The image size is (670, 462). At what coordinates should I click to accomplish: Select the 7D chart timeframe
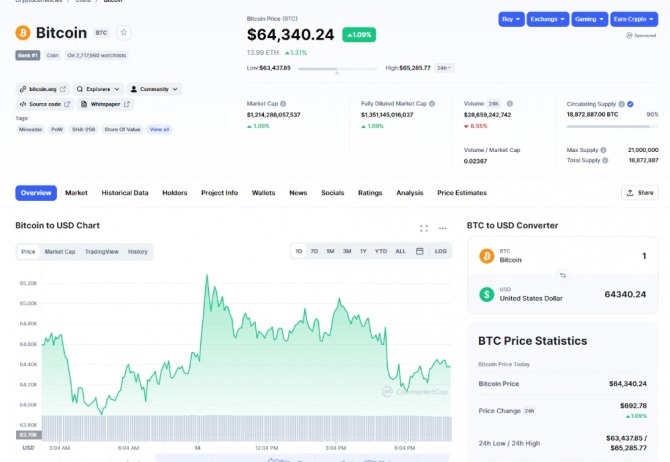[x=314, y=251]
